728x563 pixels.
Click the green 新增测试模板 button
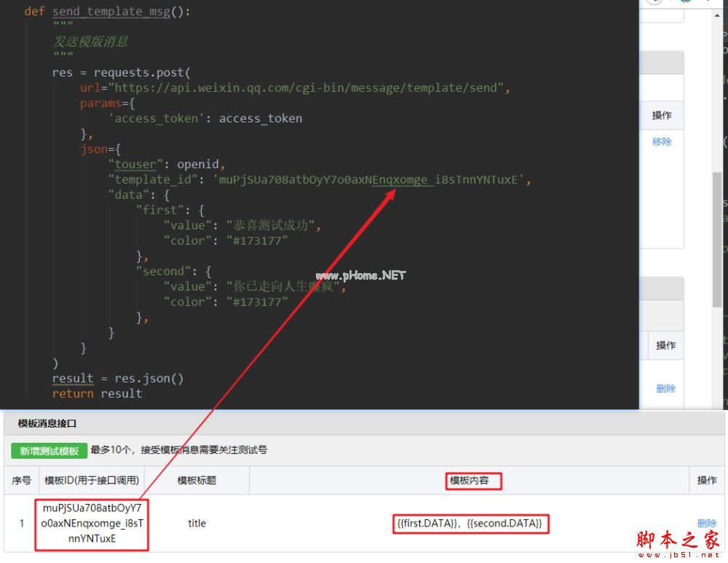(x=50, y=451)
